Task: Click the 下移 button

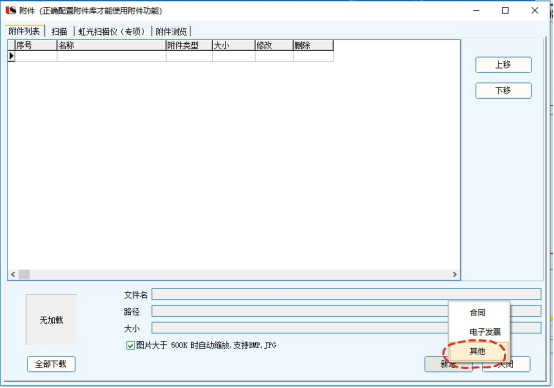Action: click(503, 90)
